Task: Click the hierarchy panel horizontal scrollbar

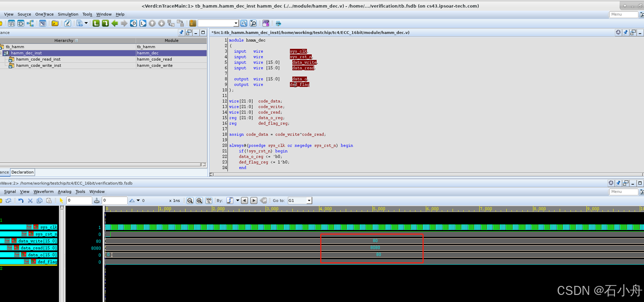Action: [100, 165]
